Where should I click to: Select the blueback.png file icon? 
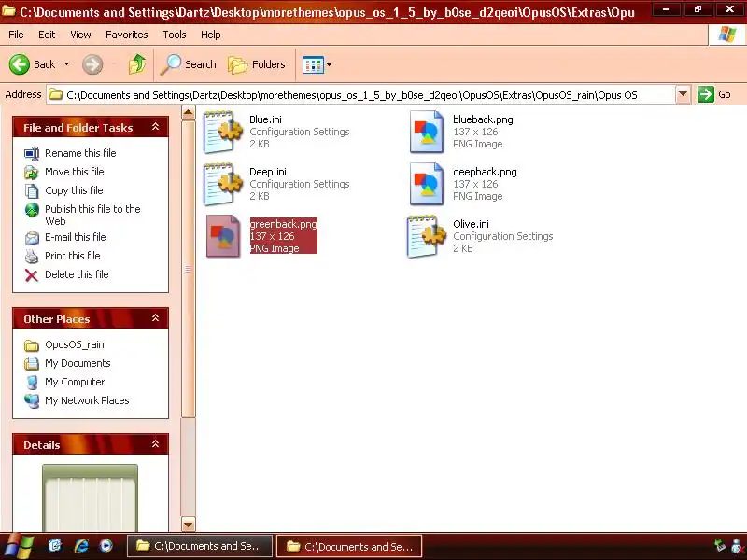(x=427, y=132)
